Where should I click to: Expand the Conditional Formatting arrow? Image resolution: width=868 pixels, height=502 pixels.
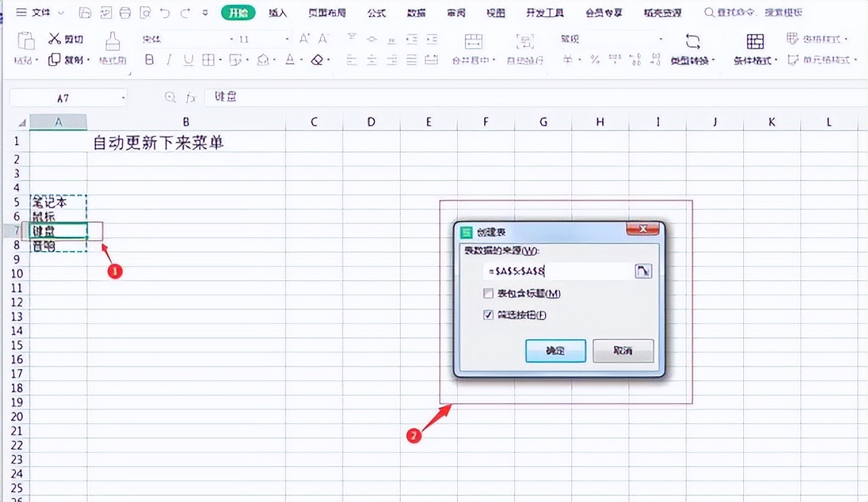pyautogui.click(x=777, y=60)
